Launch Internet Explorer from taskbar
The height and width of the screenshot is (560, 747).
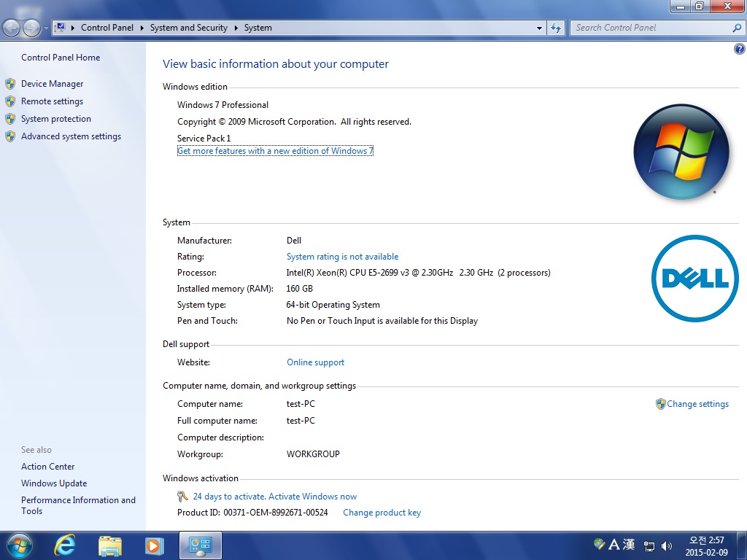tap(65, 545)
